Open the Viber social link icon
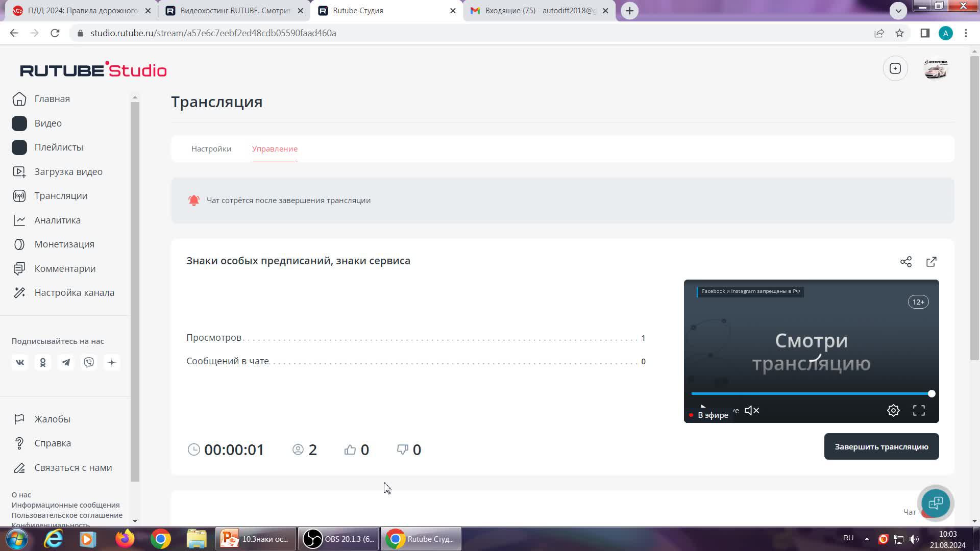 coord(89,362)
